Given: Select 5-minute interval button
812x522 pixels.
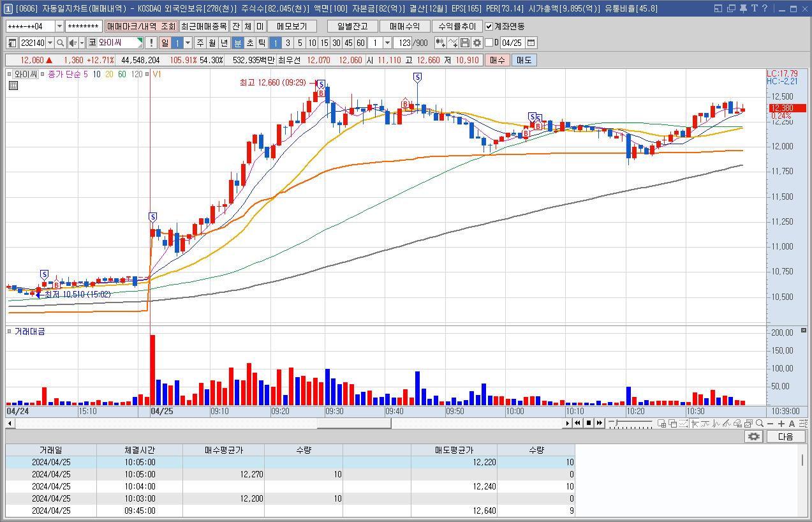Looking at the screenshot, I should coord(300,43).
